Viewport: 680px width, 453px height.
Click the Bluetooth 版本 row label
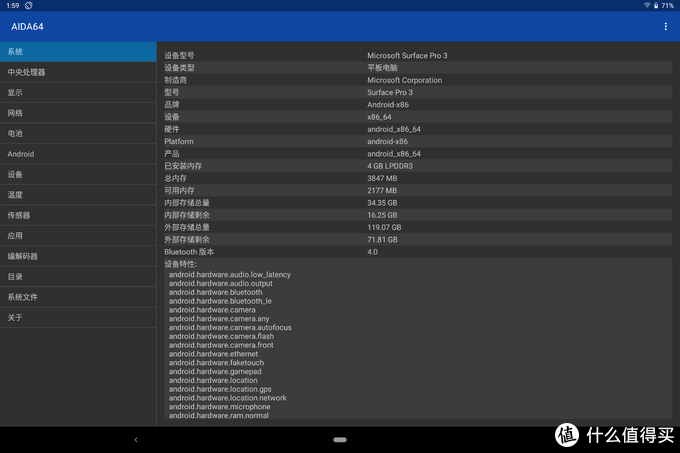tap(189, 252)
